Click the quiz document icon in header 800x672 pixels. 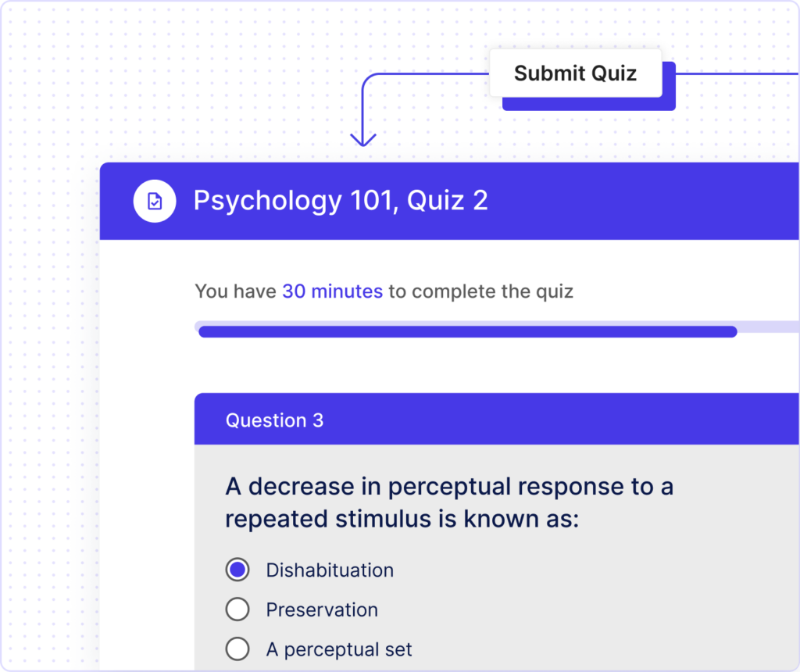pyautogui.click(x=155, y=202)
